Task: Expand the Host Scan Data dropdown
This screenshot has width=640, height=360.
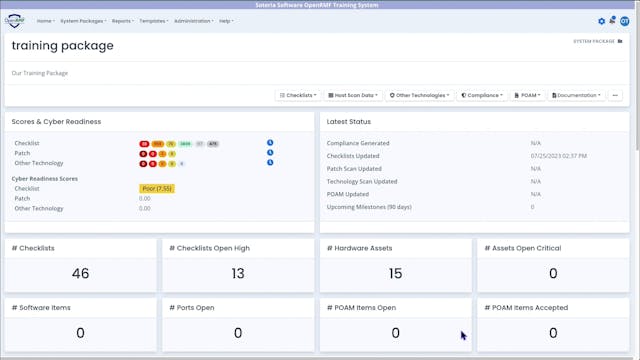Action: point(353,95)
